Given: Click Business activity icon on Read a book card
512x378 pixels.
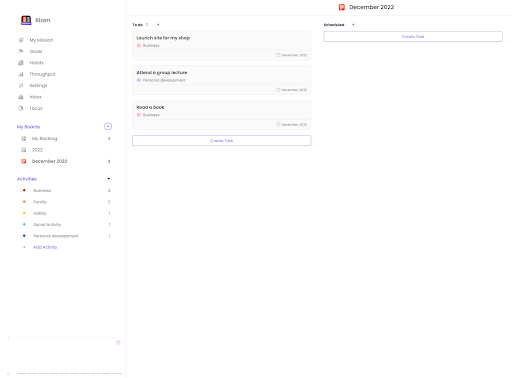Looking at the screenshot, I should (x=139, y=115).
